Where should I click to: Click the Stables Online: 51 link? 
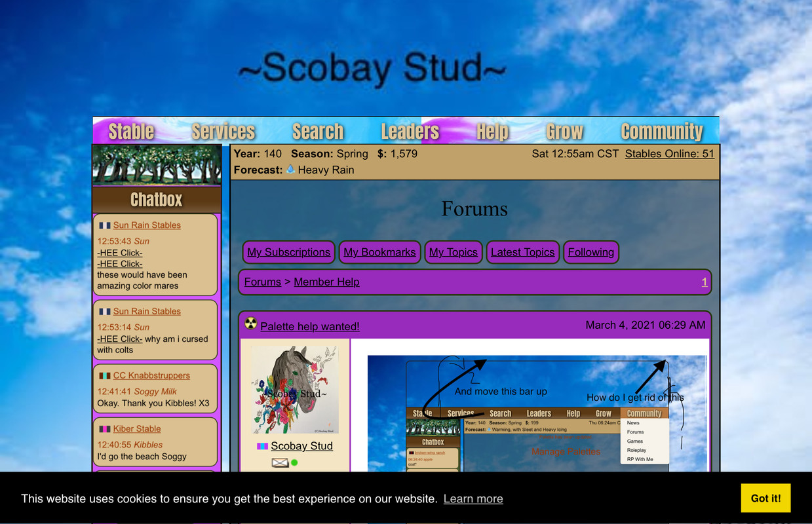point(669,154)
